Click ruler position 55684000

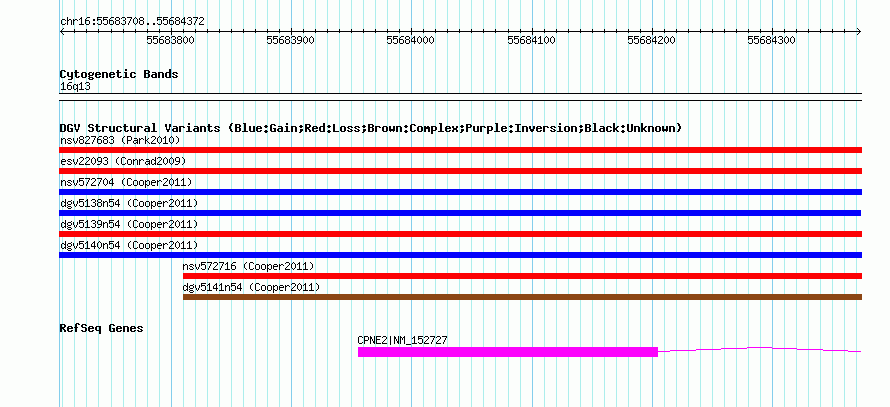click(410, 40)
